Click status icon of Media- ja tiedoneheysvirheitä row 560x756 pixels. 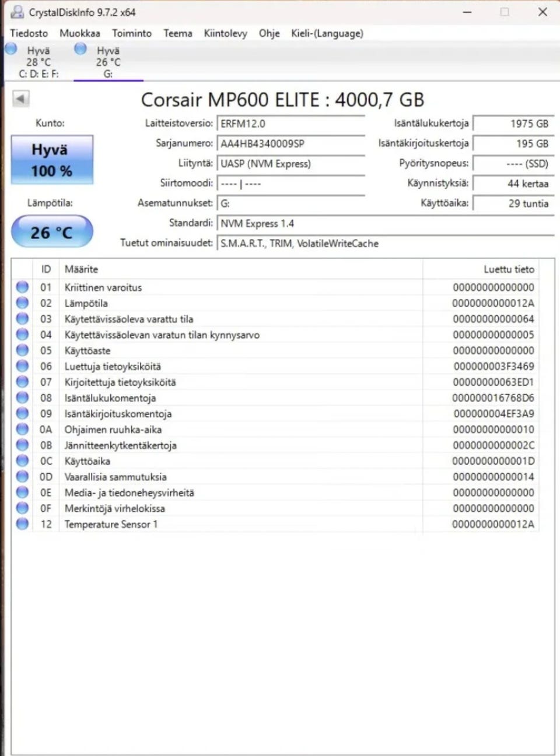point(22,491)
